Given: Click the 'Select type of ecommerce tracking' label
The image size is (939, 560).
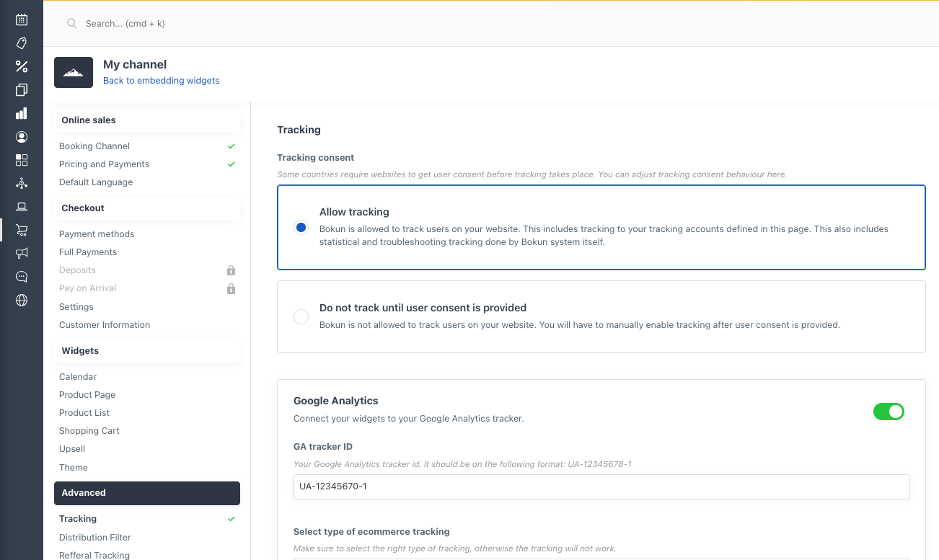Looking at the screenshot, I should pos(371,532).
